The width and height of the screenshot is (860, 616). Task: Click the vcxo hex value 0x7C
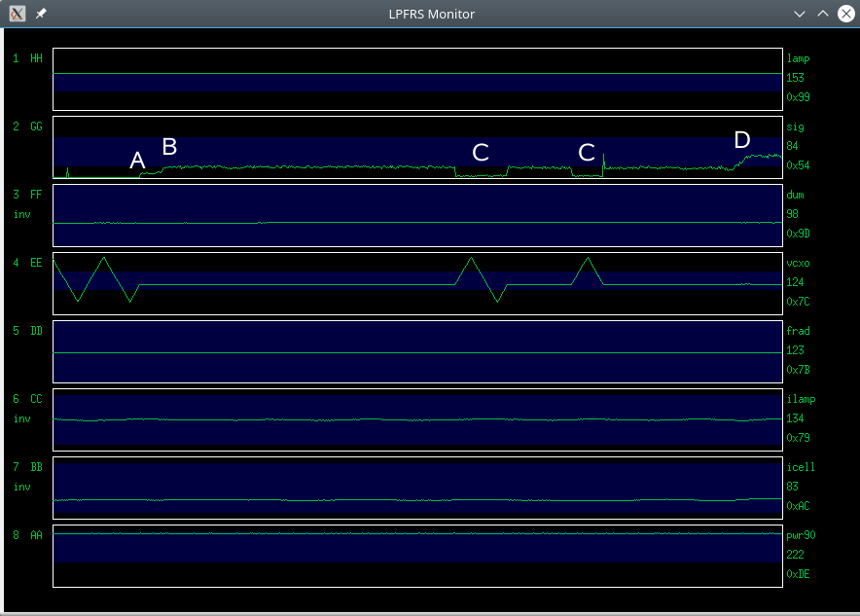click(x=796, y=302)
